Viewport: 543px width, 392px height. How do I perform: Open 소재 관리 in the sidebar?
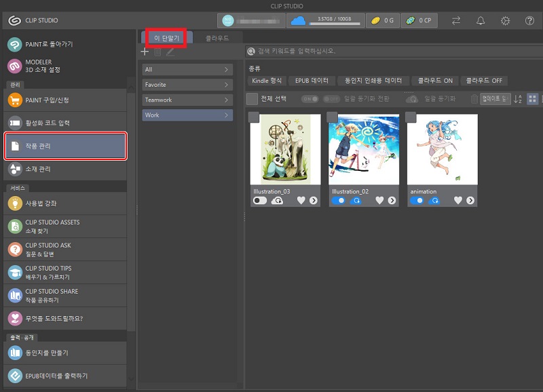pos(66,169)
